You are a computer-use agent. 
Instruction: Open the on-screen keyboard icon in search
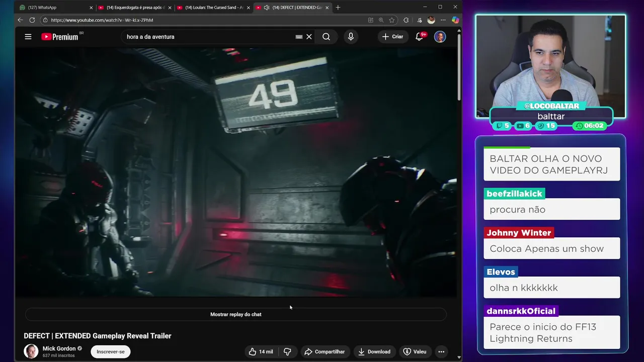(299, 37)
